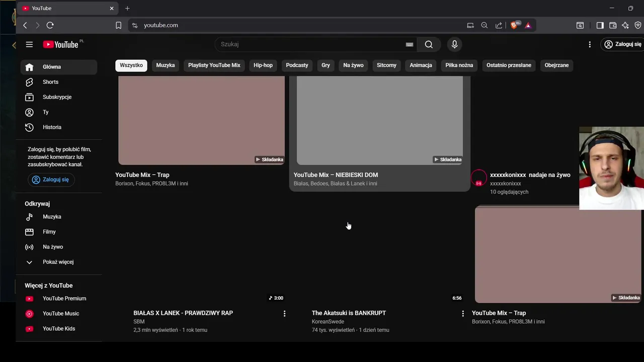Open the Brave Shields lion icon
Screen dimensions: 644x362
514,25
